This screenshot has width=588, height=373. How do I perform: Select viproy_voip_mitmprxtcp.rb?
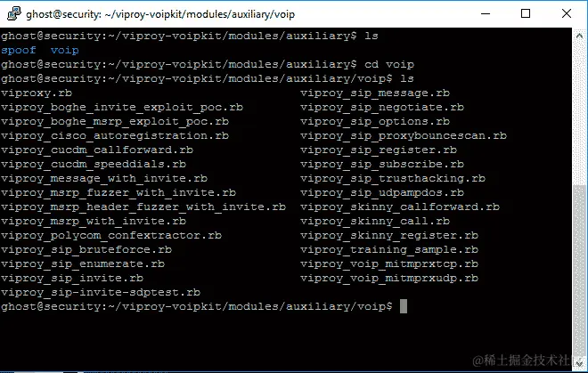coord(389,264)
